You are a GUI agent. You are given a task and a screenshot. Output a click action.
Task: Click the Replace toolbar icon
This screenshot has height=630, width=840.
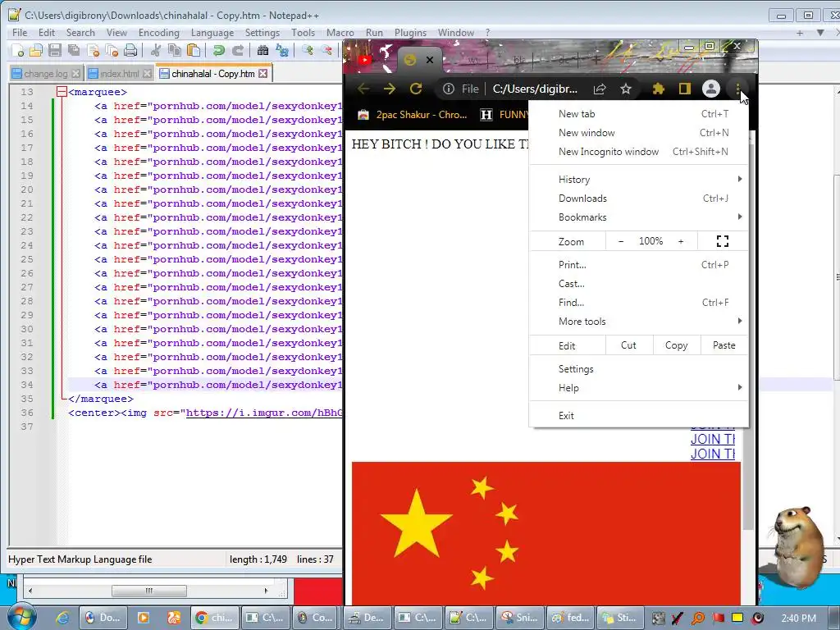(x=282, y=51)
